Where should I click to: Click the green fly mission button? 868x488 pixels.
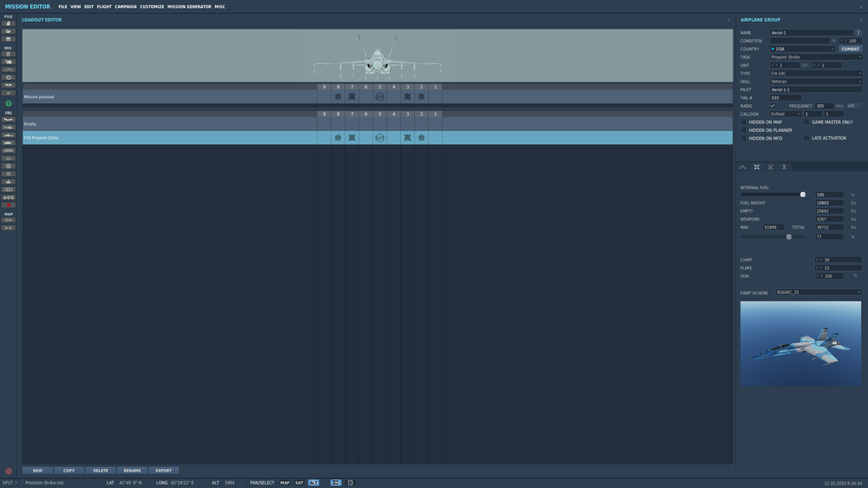tap(9, 103)
